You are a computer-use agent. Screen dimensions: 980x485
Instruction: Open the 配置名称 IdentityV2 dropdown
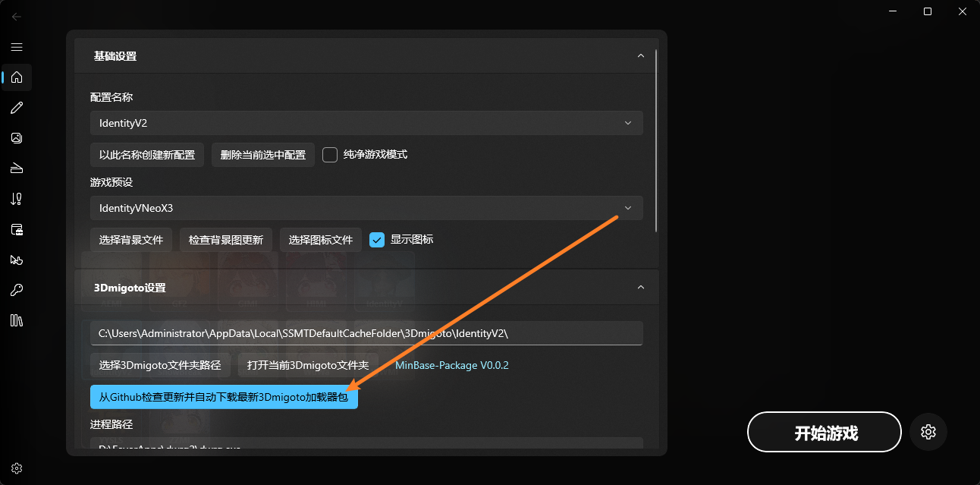[366, 123]
